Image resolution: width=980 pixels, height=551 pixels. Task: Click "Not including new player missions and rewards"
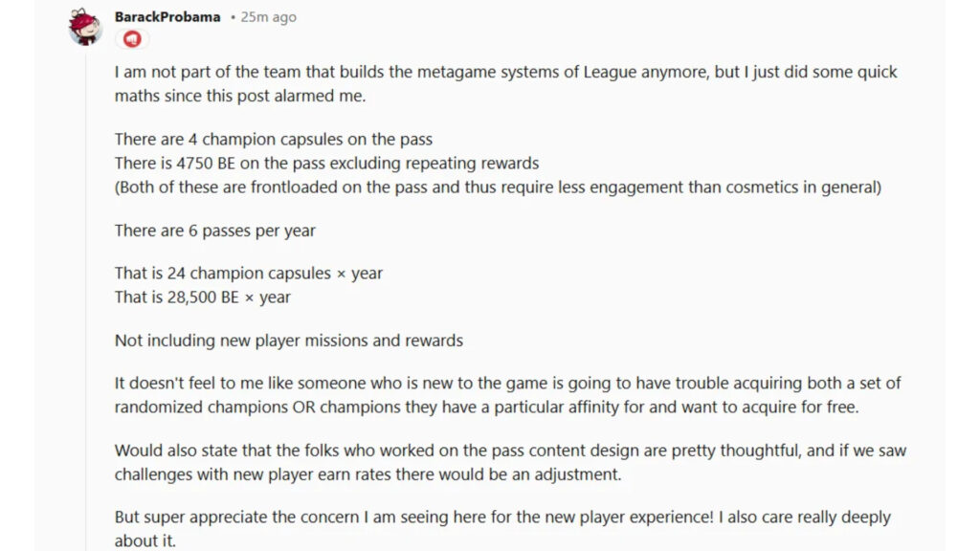point(288,340)
